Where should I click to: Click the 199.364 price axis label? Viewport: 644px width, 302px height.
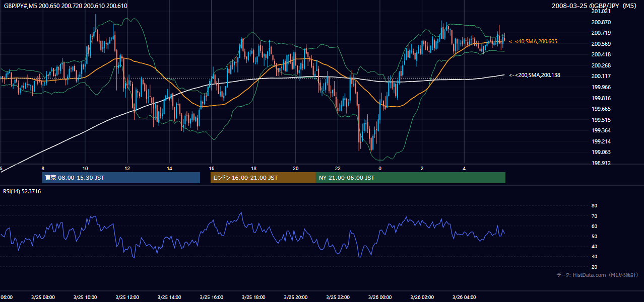coord(601,130)
